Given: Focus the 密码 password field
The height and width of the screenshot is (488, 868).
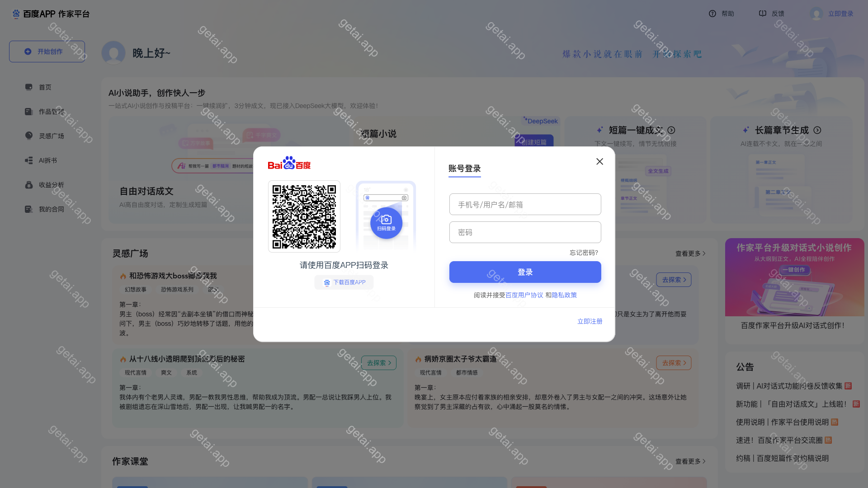Looking at the screenshot, I should click(x=525, y=232).
